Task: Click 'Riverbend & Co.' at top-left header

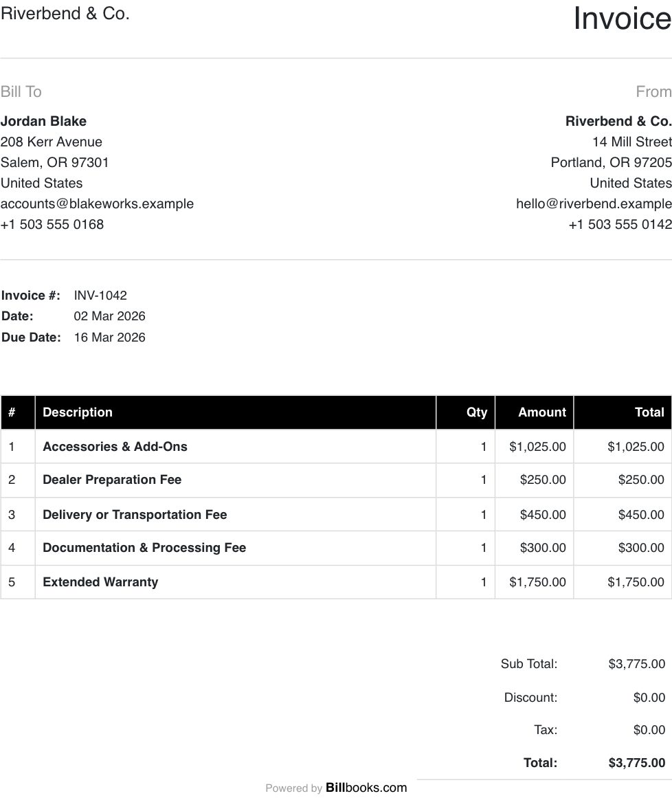Action: 65,13
